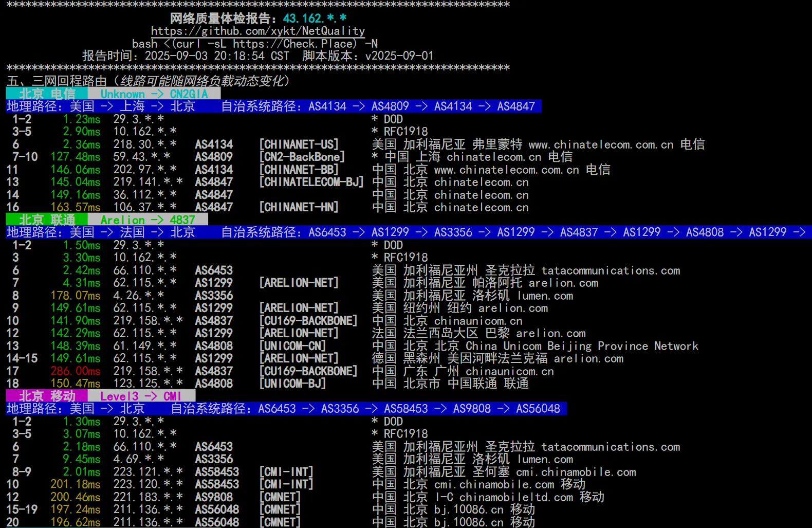Click I-C chinamobileltd.com text
The image size is (812, 528).
click(504, 497)
